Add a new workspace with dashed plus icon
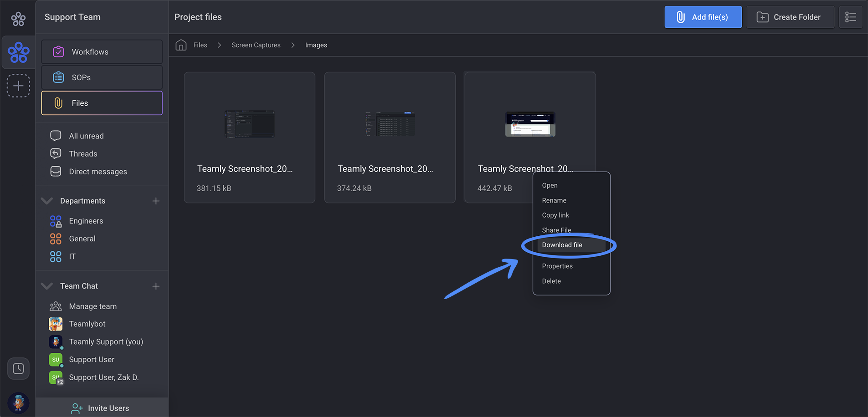 coord(18,86)
